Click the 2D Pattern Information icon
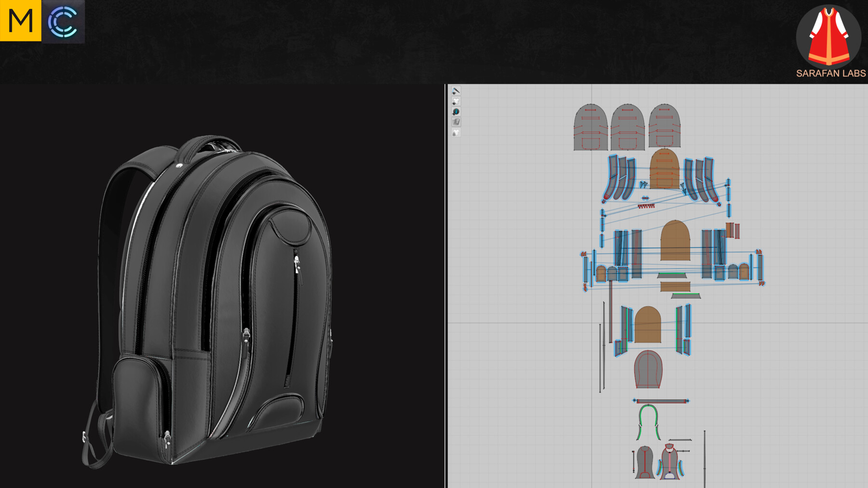The width and height of the screenshot is (868, 488). tap(456, 111)
